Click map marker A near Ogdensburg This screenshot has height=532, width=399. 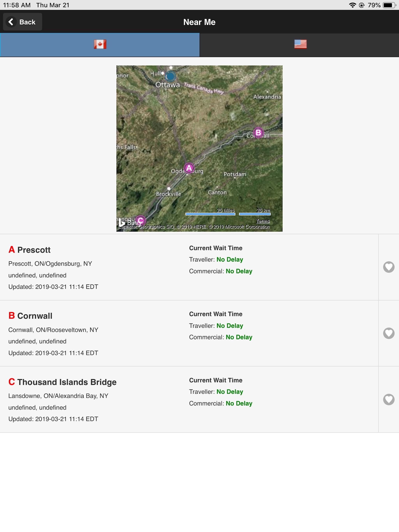pyautogui.click(x=189, y=168)
